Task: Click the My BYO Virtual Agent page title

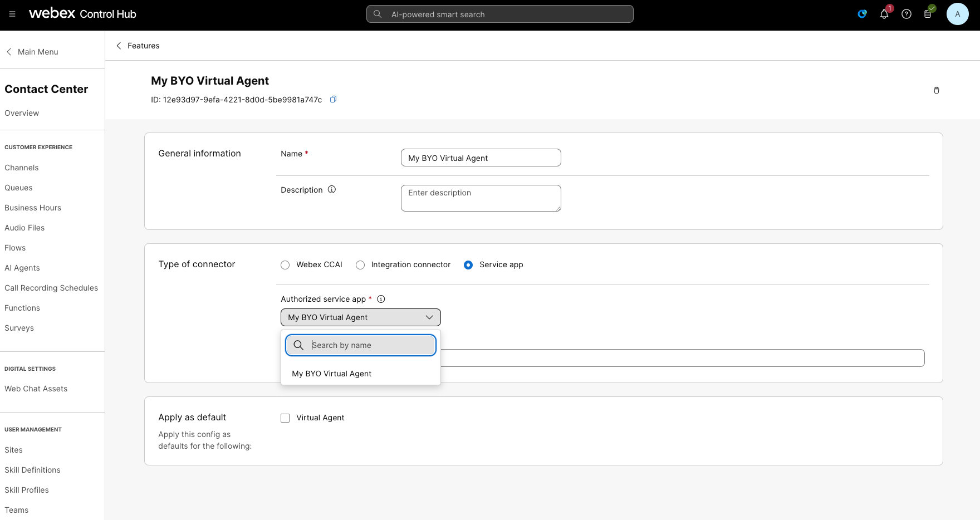Action: 210,81
